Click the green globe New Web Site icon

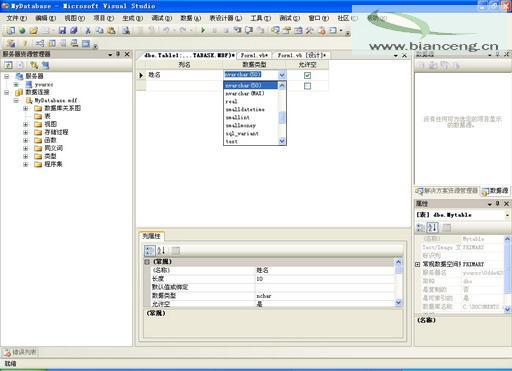22,31
